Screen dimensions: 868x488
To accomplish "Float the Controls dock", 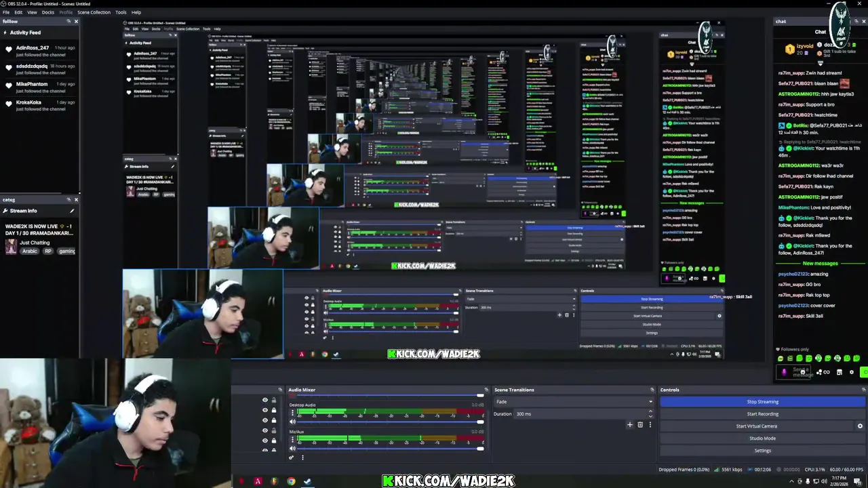I will click(863, 390).
